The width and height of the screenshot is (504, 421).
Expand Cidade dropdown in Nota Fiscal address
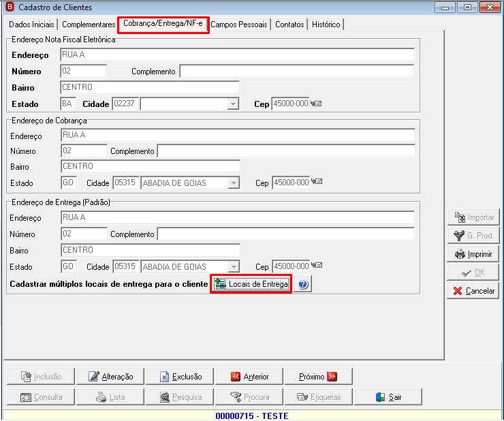[233, 104]
